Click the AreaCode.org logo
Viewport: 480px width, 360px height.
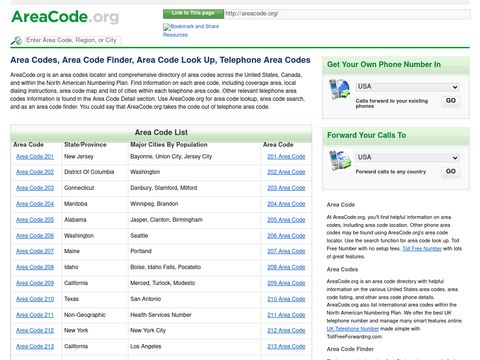click(x=65, y=17)
